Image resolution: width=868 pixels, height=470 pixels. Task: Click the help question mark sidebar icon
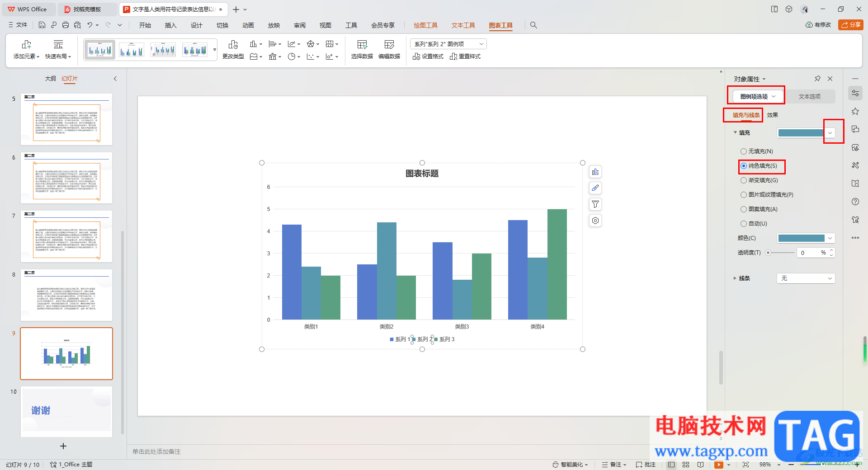coord(855,202)
